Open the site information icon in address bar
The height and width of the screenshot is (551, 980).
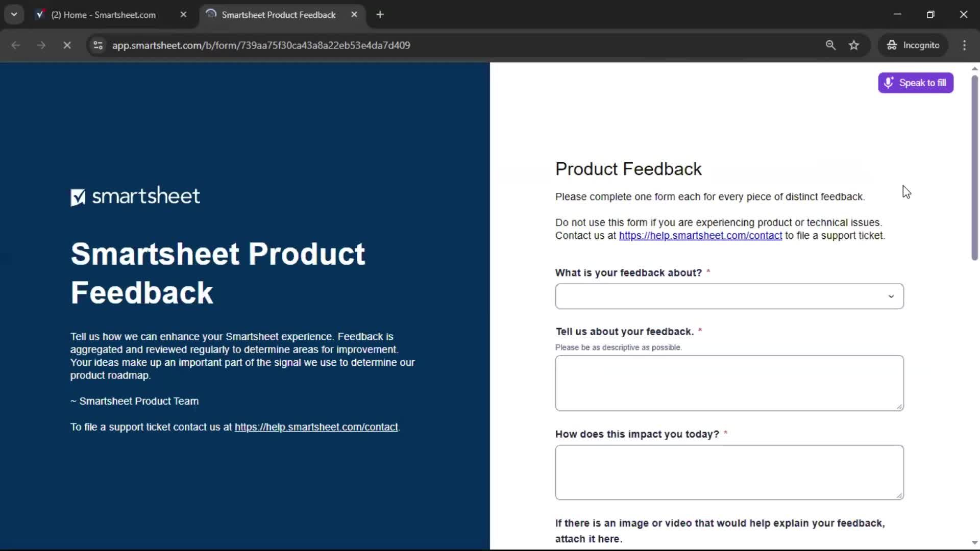tap(97, 45)
